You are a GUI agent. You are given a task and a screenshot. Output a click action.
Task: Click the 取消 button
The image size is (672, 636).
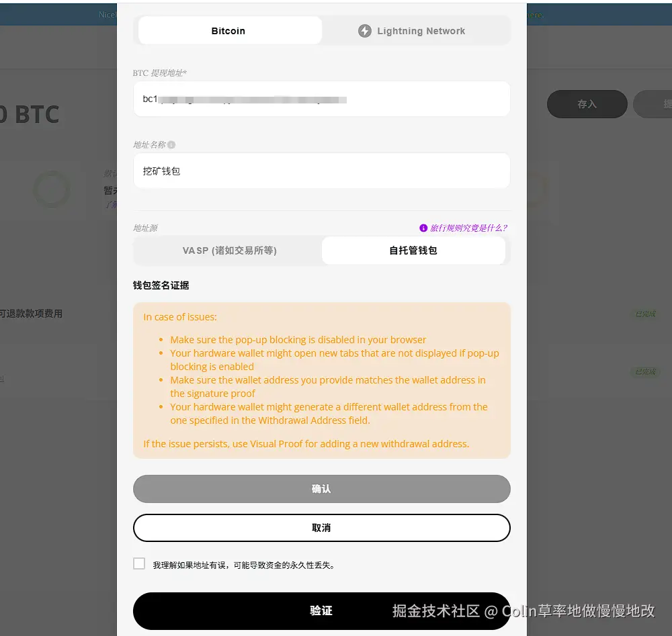(321, 528)
